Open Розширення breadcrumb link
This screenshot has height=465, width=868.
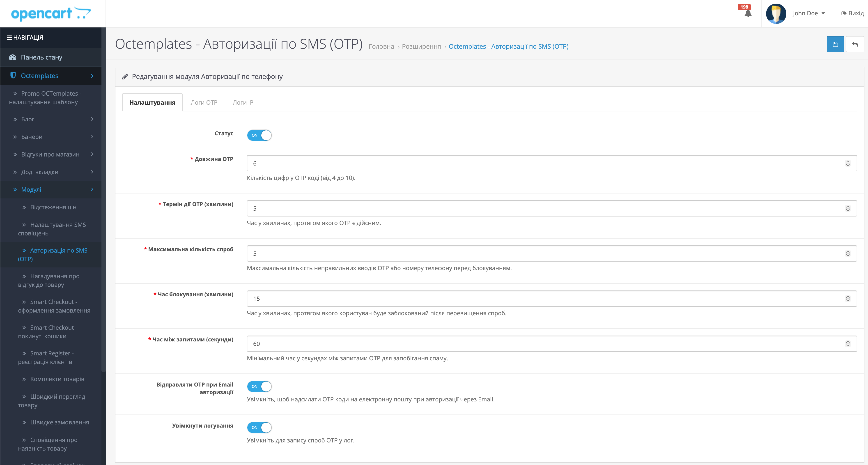click(421, 46)
